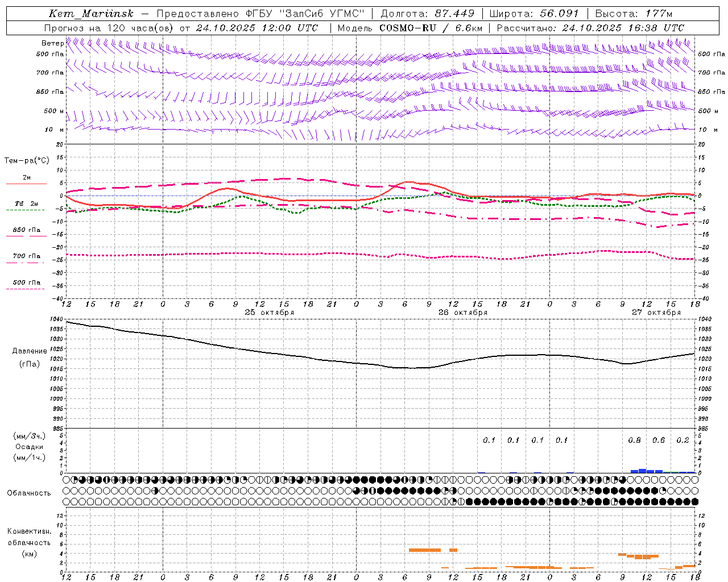The width and height of the screenshot is (728, 582).
Task: Click the Облачность cloud cover label
Action: (29, 493)
